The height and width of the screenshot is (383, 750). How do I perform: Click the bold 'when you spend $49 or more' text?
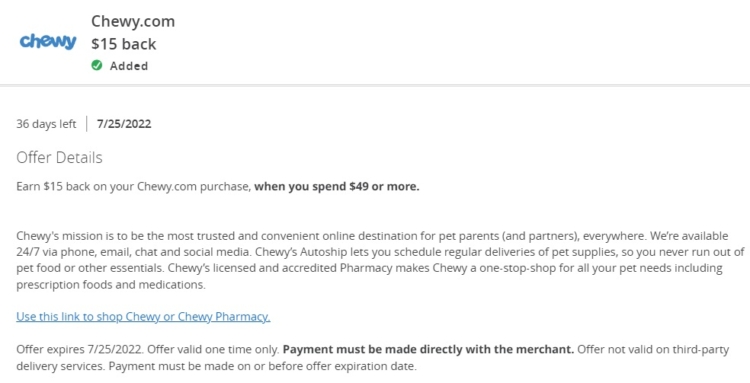337,186
